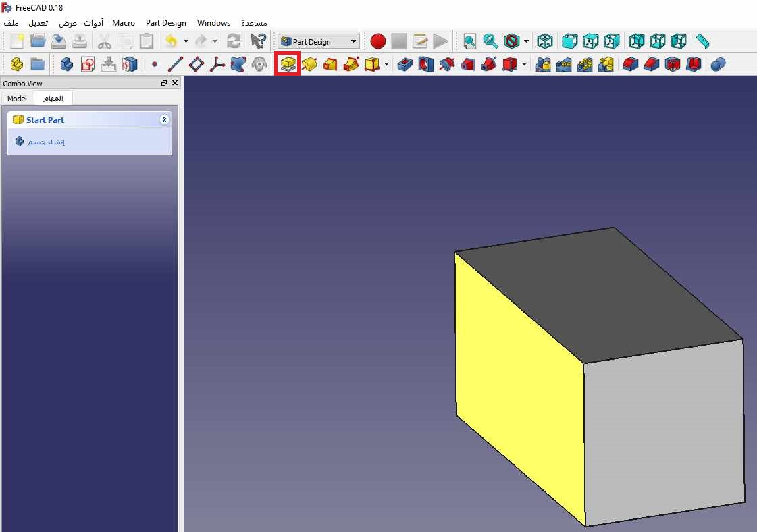This screenshot has width=757, height=532.
Task: Select the Subtractive loft tool
Action: [467, 63]
